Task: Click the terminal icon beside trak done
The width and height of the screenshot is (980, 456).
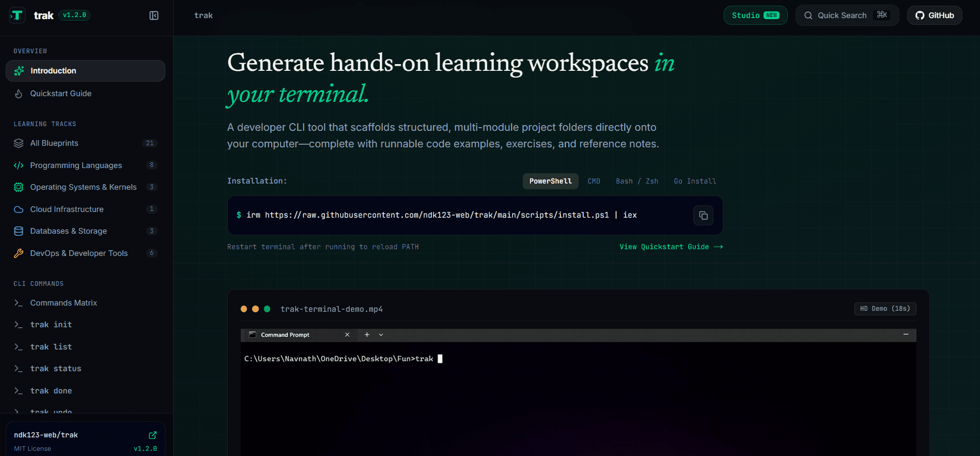Action: coord(19,391)
